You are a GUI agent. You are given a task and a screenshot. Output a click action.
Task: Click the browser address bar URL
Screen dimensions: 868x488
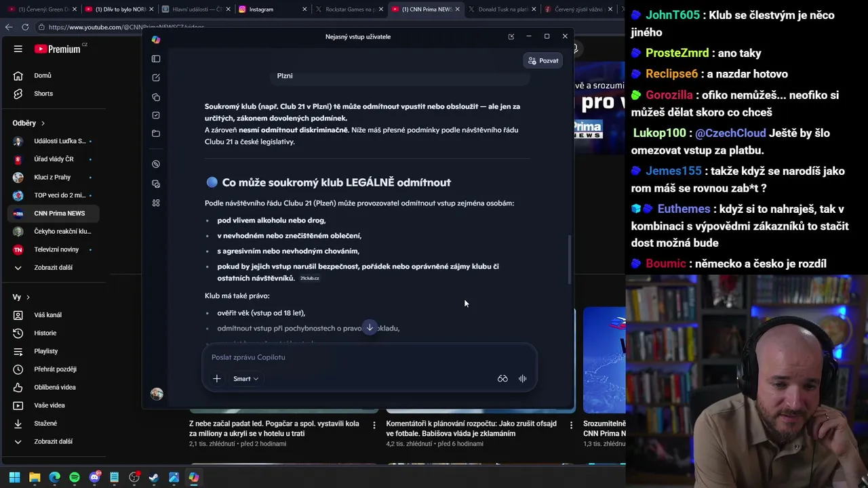click(126, 27)
